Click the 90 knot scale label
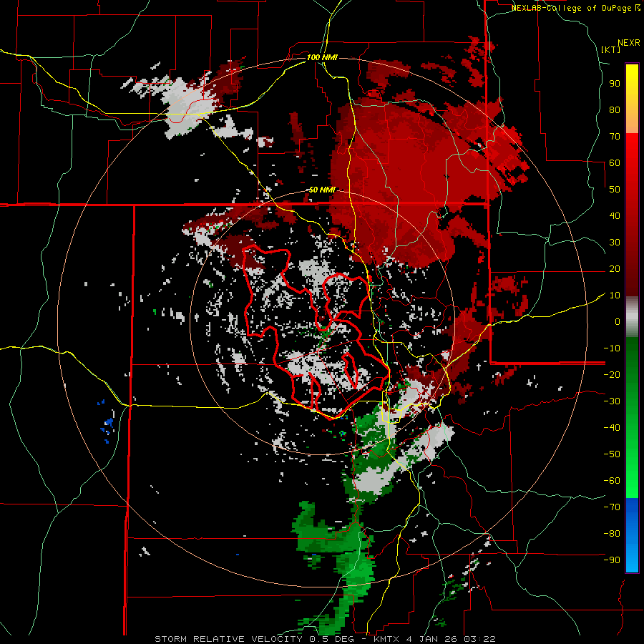Screen dimensions: 644x644 (x=615, y=84)
